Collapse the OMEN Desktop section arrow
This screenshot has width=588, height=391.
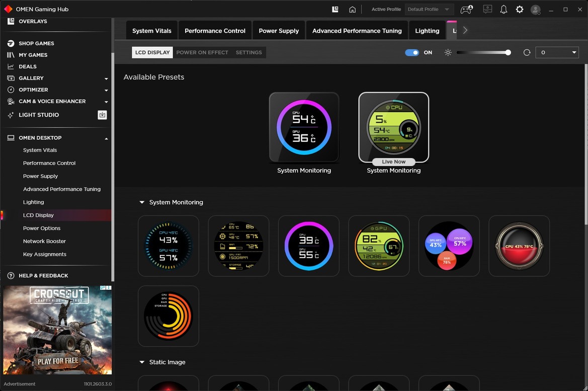[x=106, y=138]
